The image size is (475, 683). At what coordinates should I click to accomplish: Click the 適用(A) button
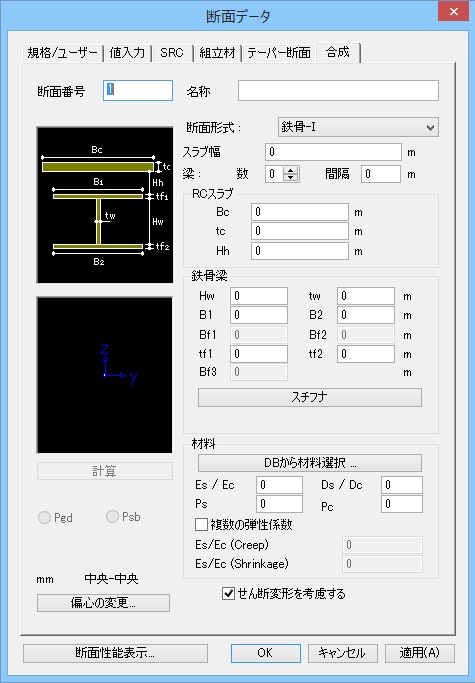coord(420,653)
